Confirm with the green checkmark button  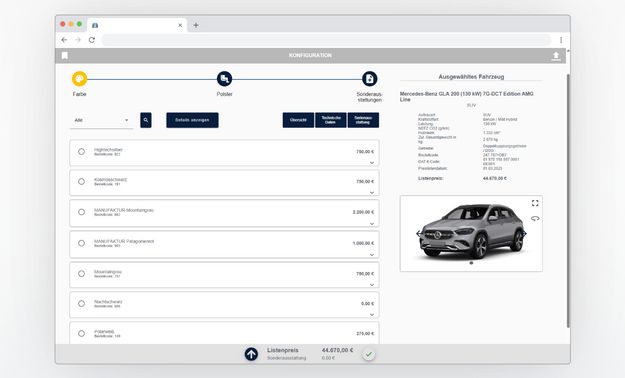(x=369, y=354)
